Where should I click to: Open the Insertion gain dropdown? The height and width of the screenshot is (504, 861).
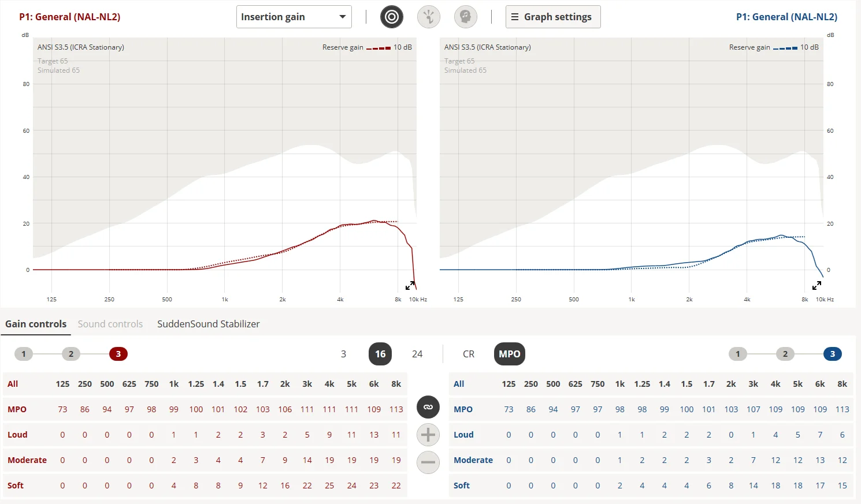(x=294, y=17)
